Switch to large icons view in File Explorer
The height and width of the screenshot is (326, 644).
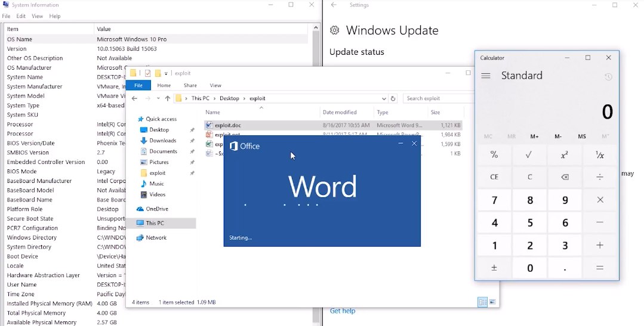(492, 302)
